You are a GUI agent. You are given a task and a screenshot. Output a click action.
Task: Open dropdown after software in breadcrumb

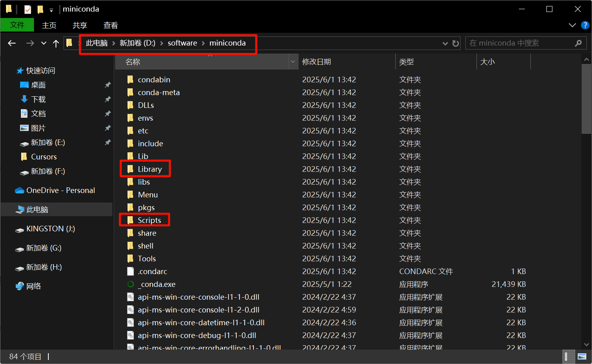[203, 43]
